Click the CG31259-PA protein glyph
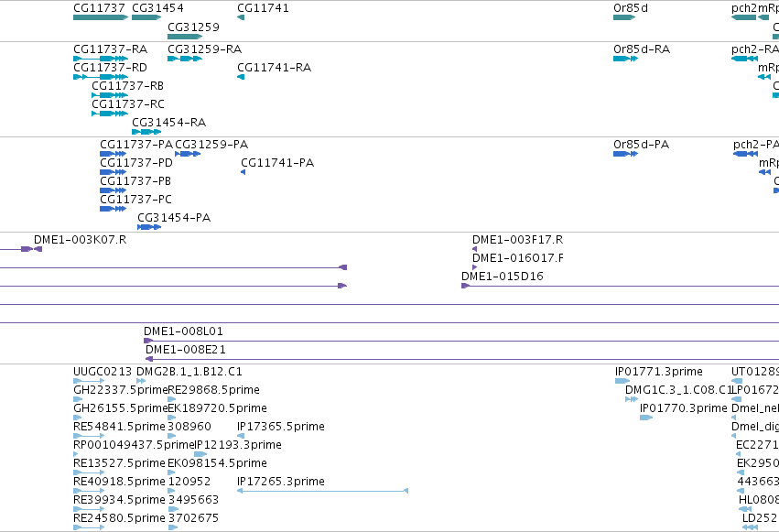Image resolution: width=779 pixels, height=532 pixels. coord(188,154)
